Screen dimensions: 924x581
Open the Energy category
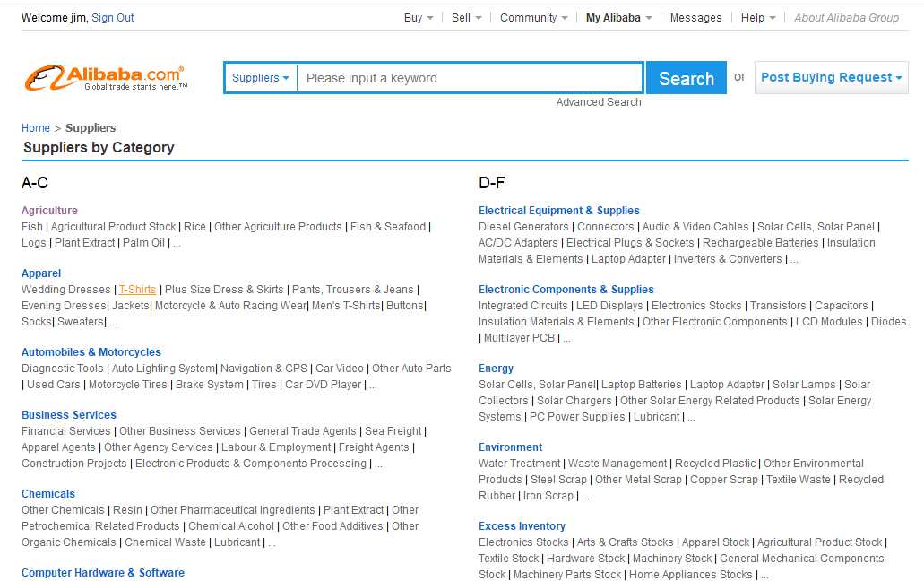(496, 369)
